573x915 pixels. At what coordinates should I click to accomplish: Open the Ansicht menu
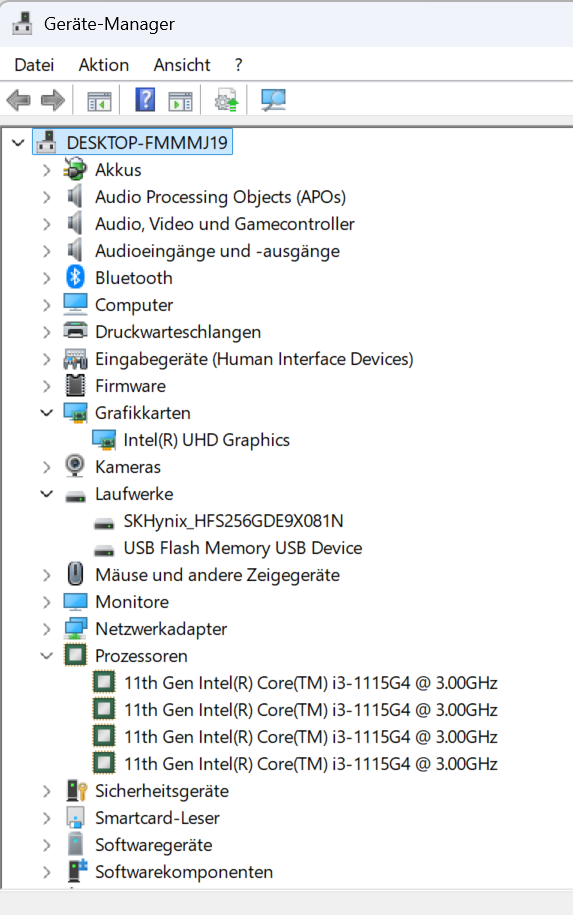click(182, 65)
